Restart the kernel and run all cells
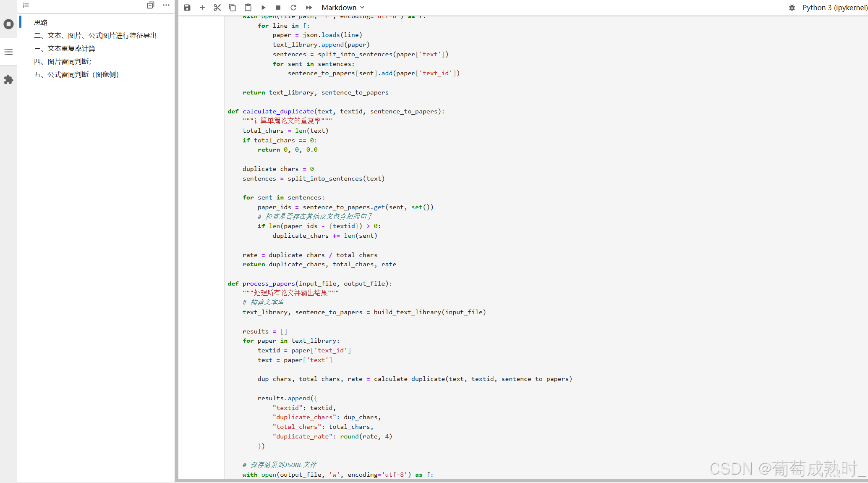The width and height of the screenshot is (868, 483). coord(309,8)
